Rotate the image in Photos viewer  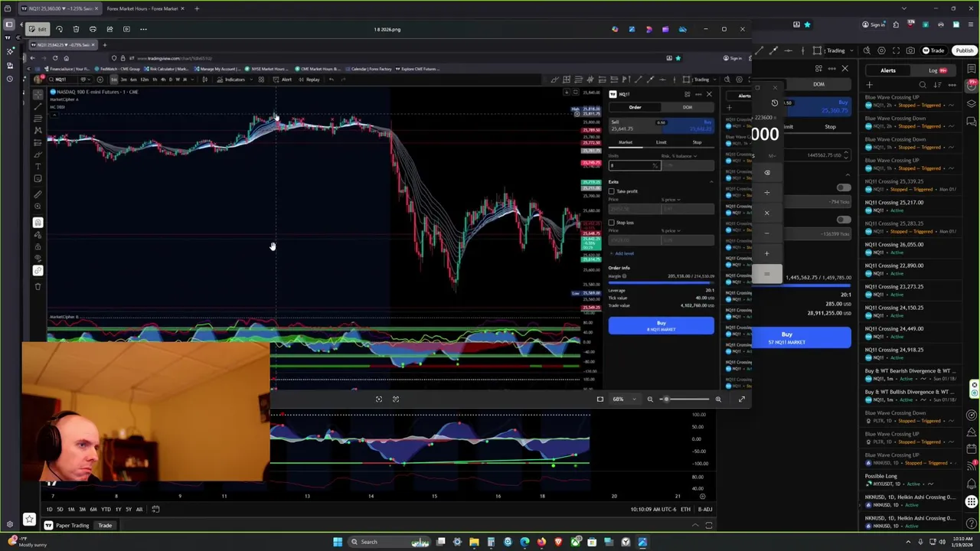59,29
